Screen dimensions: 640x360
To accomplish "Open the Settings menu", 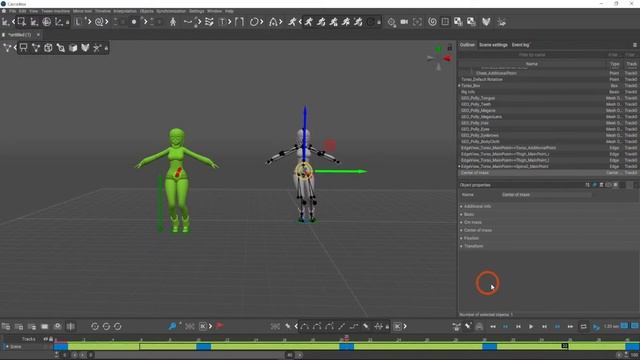I will coord(196,11).
